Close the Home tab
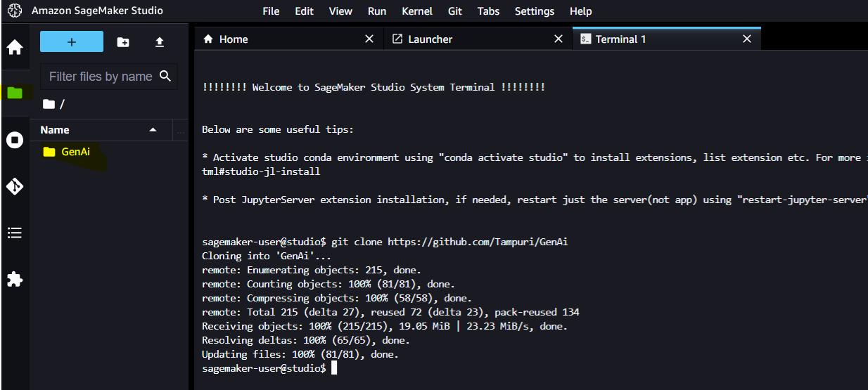The image size is (868, 390). point(369,39)
